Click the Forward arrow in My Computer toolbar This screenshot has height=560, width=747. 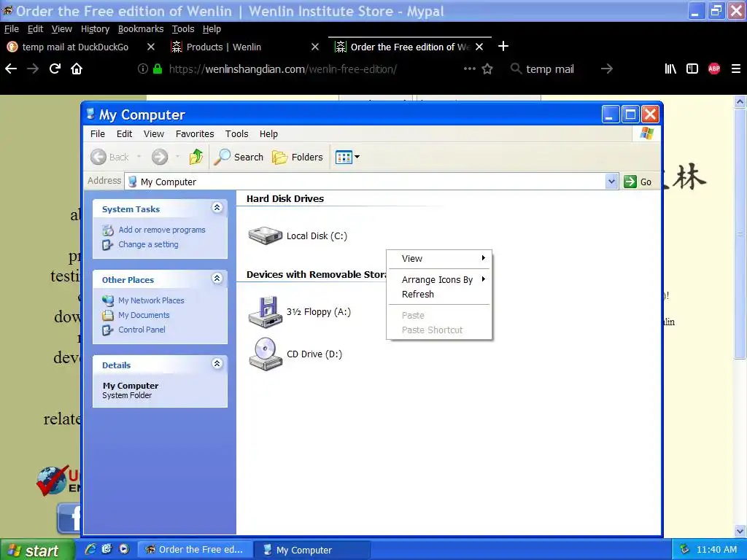click(x=160, y=157)
